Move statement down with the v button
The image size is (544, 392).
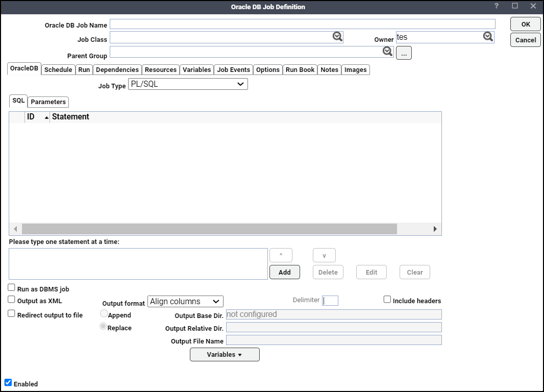(324, 255)
